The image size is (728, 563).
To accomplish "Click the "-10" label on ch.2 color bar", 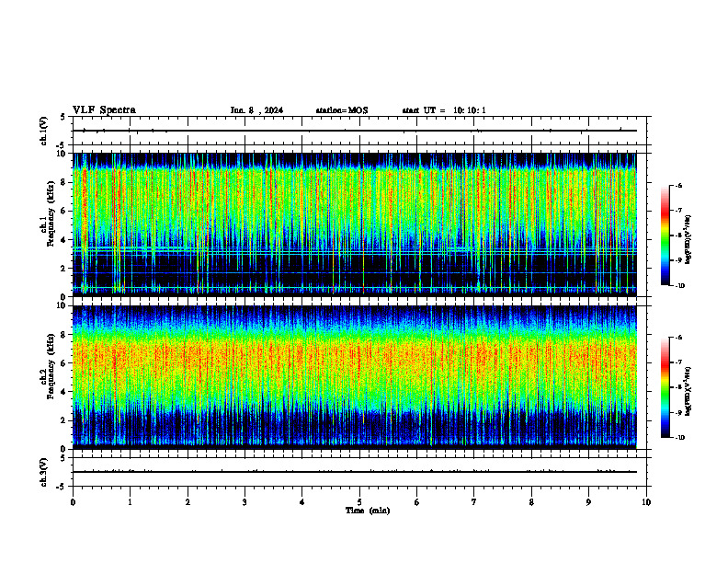I will tap(679, 438).
